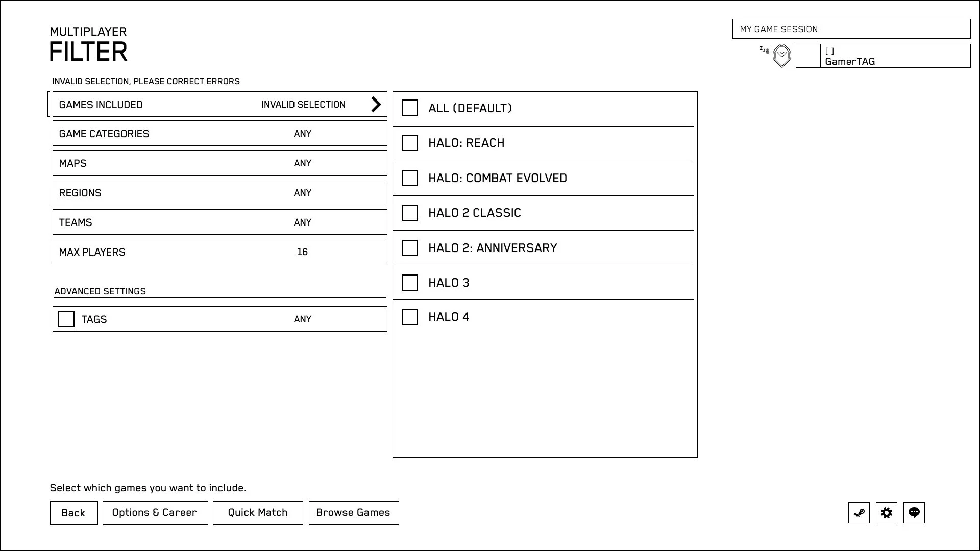Check the HALO: REACH checkbox
This screenshot has height=551, width=980.
pyautogui.click(x=410, y=143)
